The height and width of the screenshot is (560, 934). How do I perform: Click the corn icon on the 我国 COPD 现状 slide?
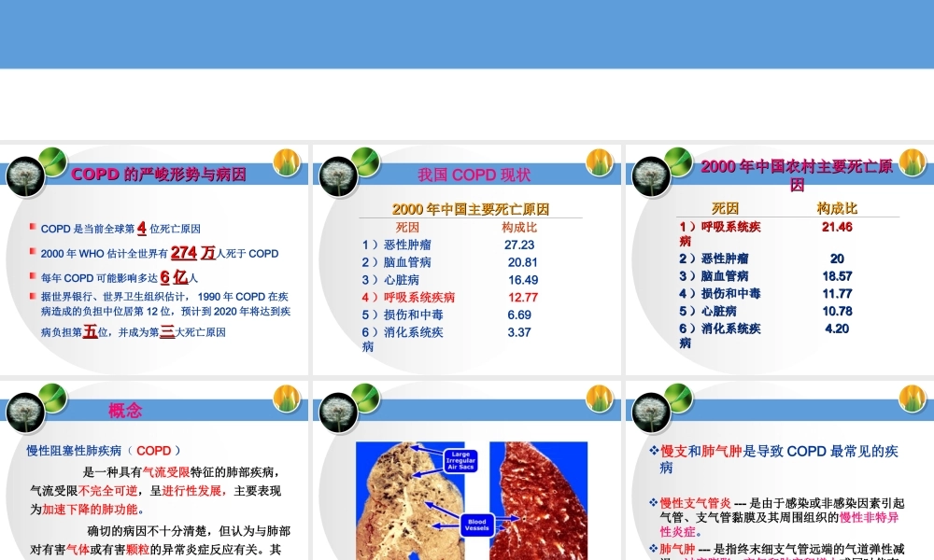tap(601, 162)
